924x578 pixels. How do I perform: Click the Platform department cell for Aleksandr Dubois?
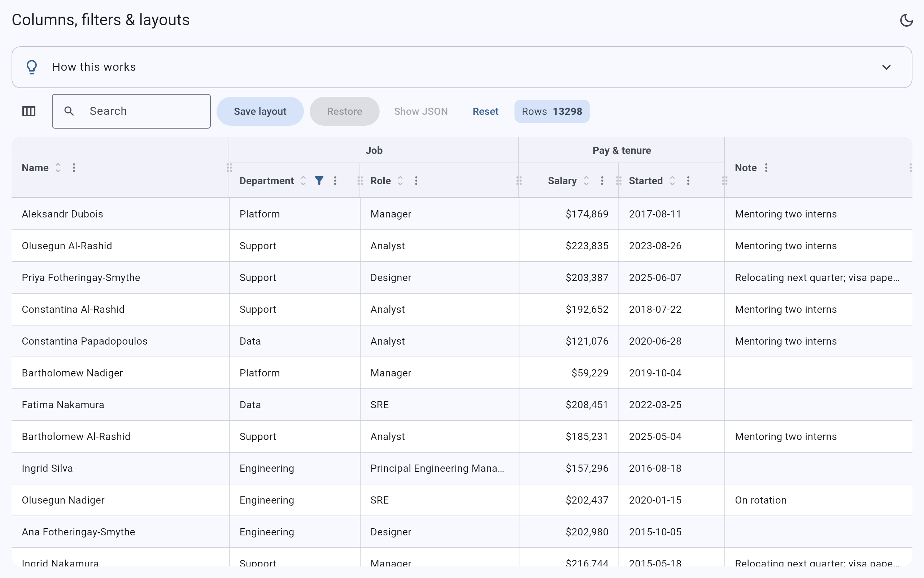point(295,214)
